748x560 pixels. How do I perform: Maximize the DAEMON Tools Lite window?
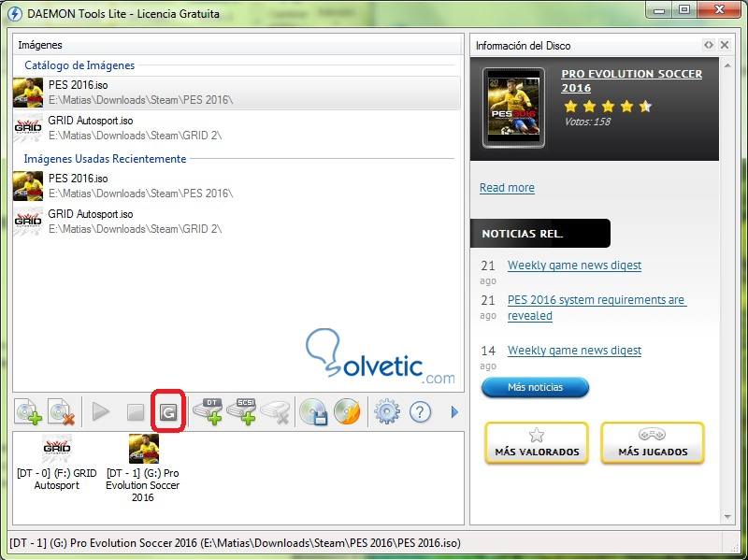tap(684, 9)
